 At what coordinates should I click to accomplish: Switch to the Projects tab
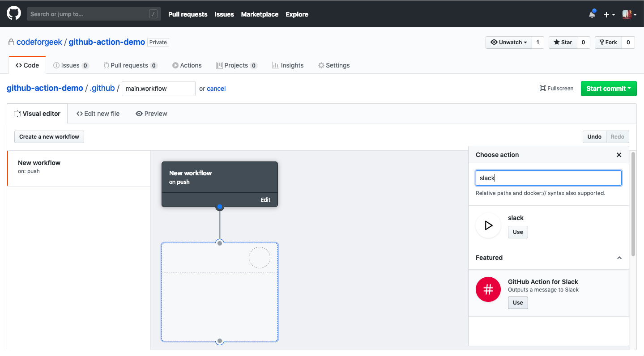pos(236,65)
